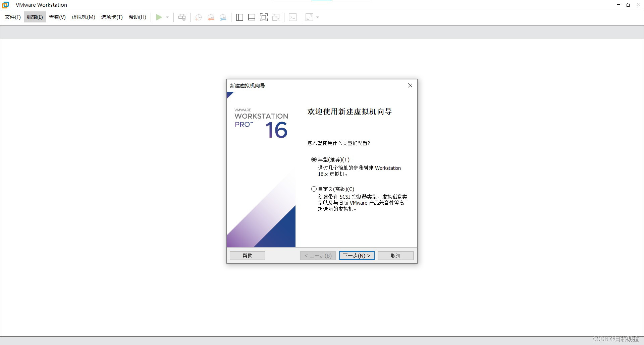Restore down the VMware Workstation window
The image size is (644, 345).
click(629, 5)
